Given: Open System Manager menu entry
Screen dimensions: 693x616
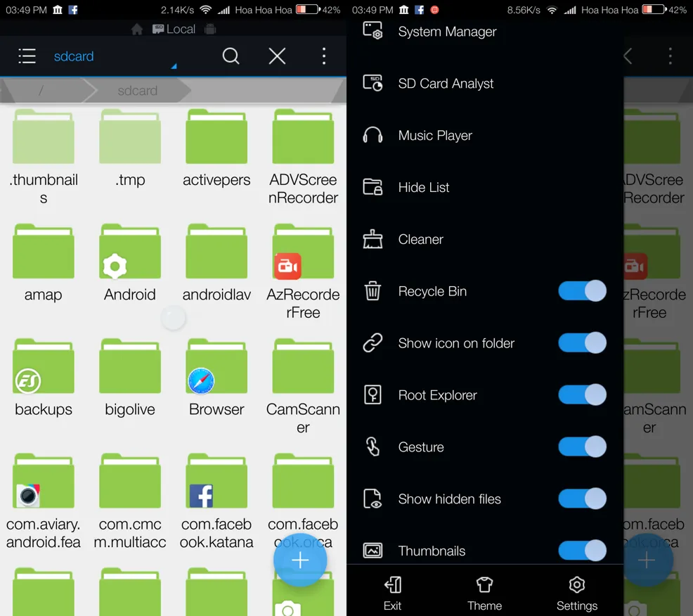Looking at the screenshot, I should (x=446, y=32).
